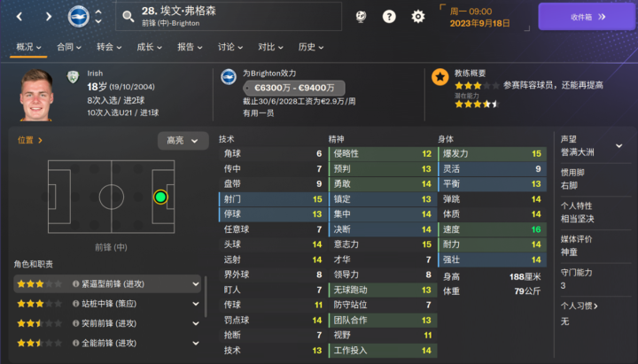Click the forward navigation arrow
Image resolution: width=638 pixels, height=364 pixels.
tap(48, 17)
